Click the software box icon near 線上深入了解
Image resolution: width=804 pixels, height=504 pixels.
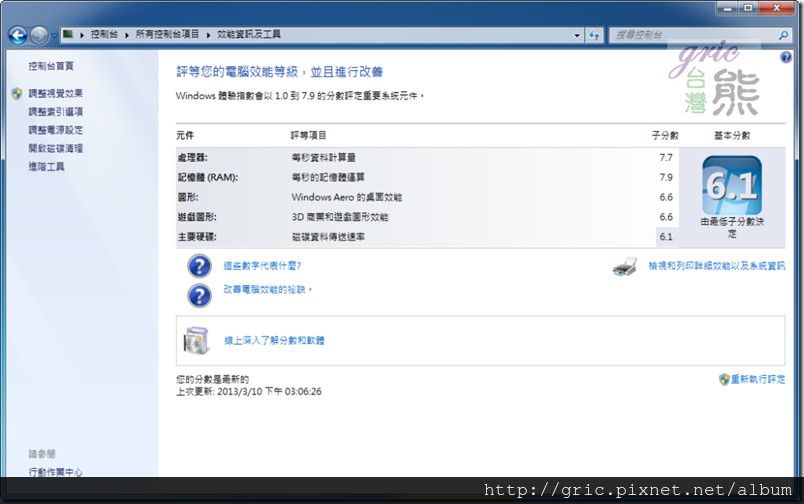[x=196, y=340]
